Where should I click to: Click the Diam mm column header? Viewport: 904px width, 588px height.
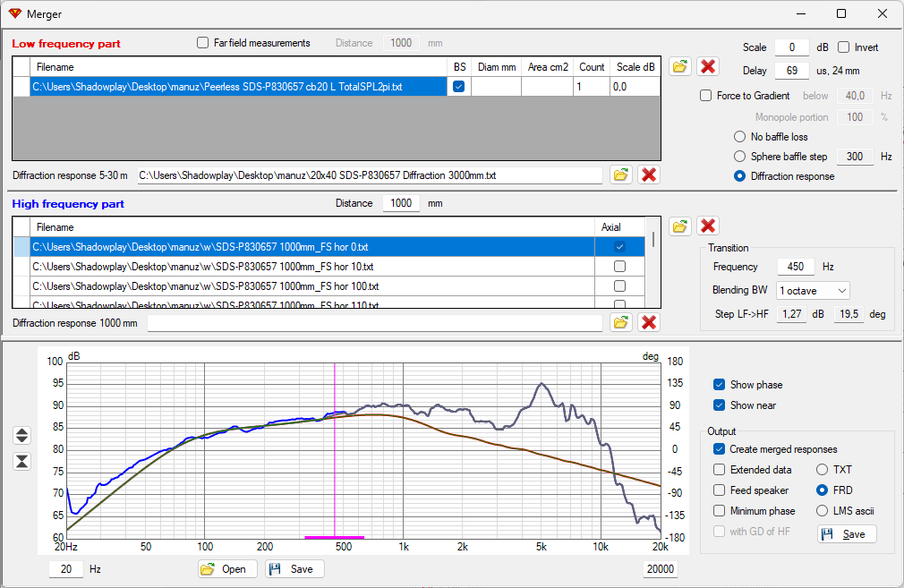(497, 67)
